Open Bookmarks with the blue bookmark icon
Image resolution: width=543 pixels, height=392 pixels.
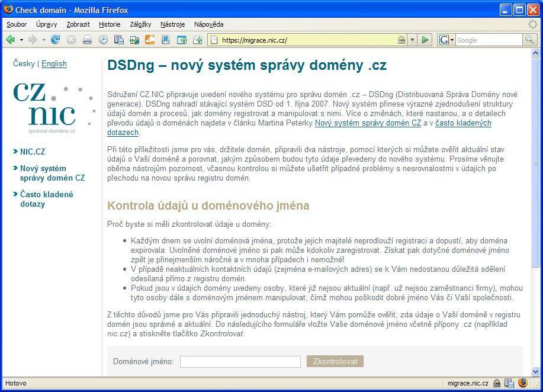coord(166,40)
